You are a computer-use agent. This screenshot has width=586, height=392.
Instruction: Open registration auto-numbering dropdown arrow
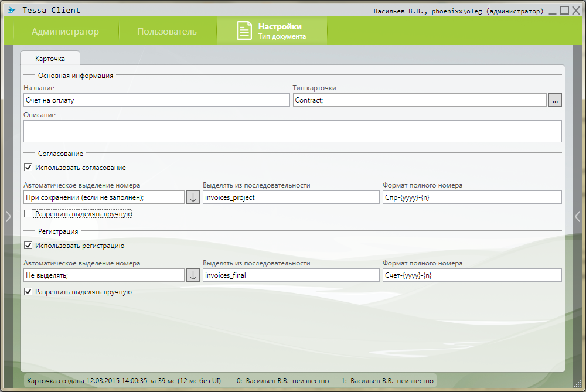click(193, 275)
